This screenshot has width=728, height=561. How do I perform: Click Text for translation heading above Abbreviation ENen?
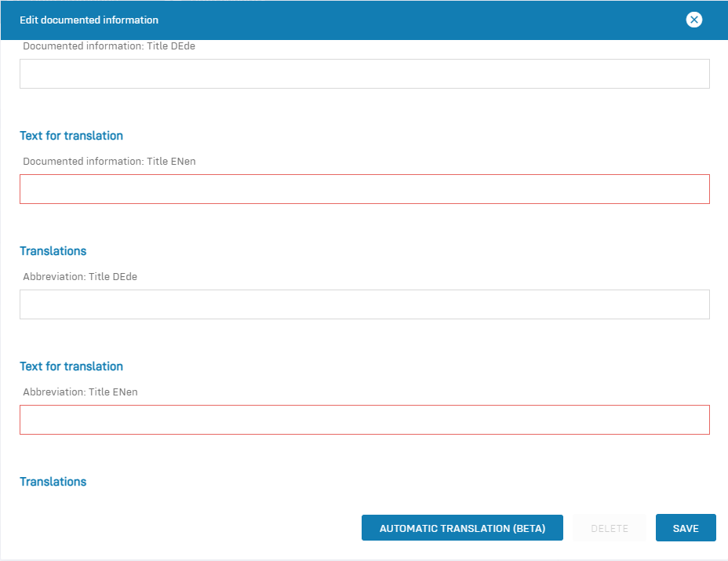pos(71,366)
